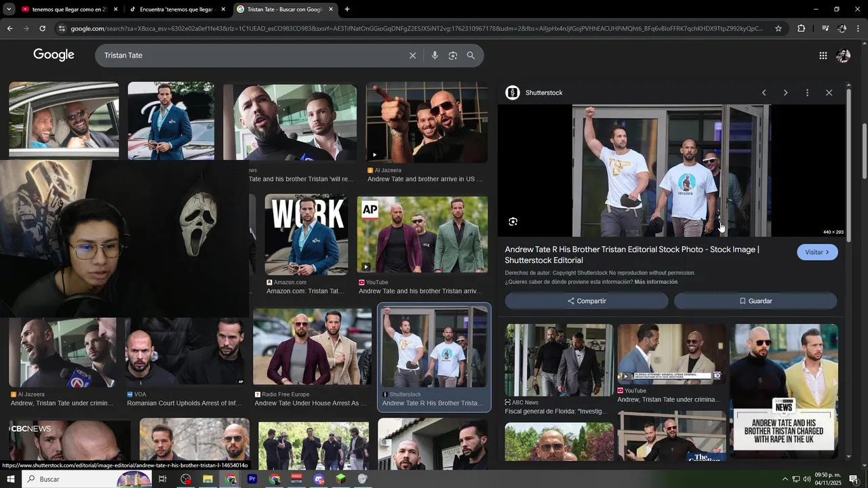Viewport: 868px width, 488px height.
Task: Open the Windows Start menu
Action: (x=10, y=479)
